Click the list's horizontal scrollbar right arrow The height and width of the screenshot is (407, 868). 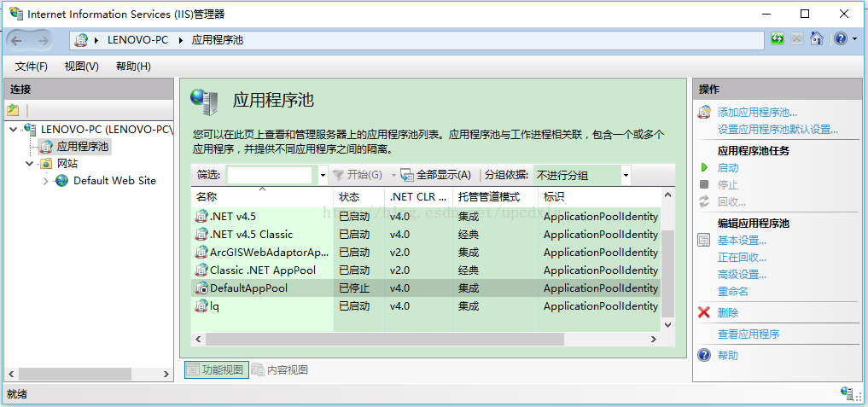coord(654,339)
